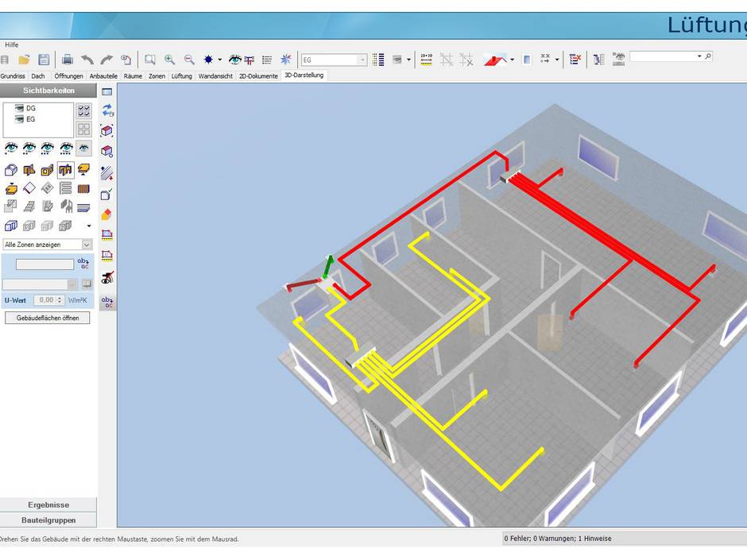Click the 'Gebäudeflächen öffnen' button
The height and width of the screenshot is (560, 747).
tap(48, 318)
